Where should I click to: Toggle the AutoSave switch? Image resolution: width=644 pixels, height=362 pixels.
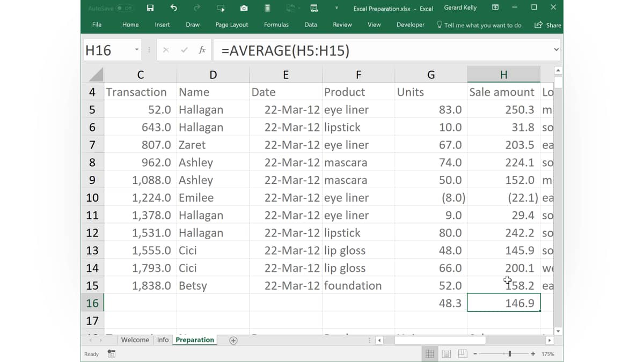tap(125, 8)
